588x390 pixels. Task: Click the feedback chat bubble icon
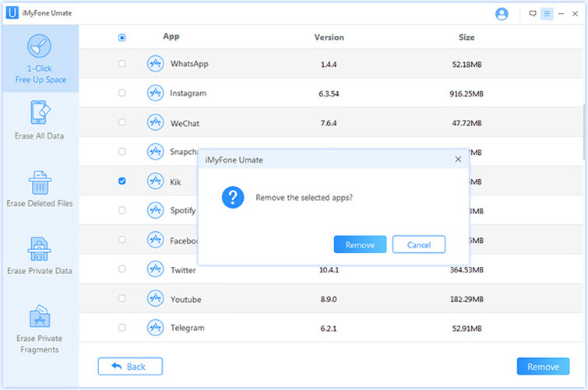click(533, 14)
